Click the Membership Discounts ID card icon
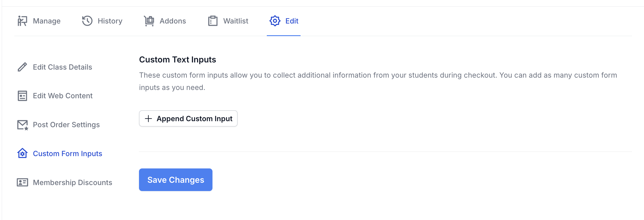Screen dimensions: 644x220 [22, 182]
